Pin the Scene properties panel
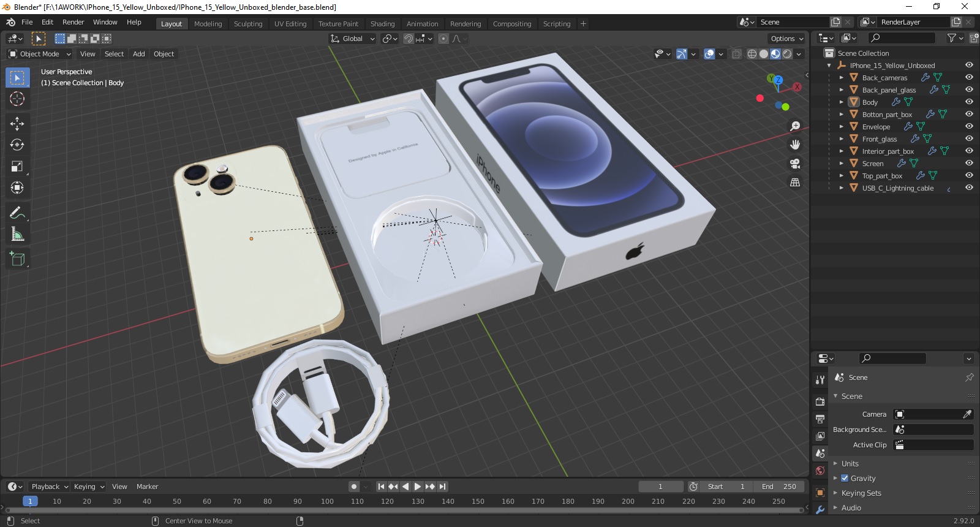 pos(969,377)
